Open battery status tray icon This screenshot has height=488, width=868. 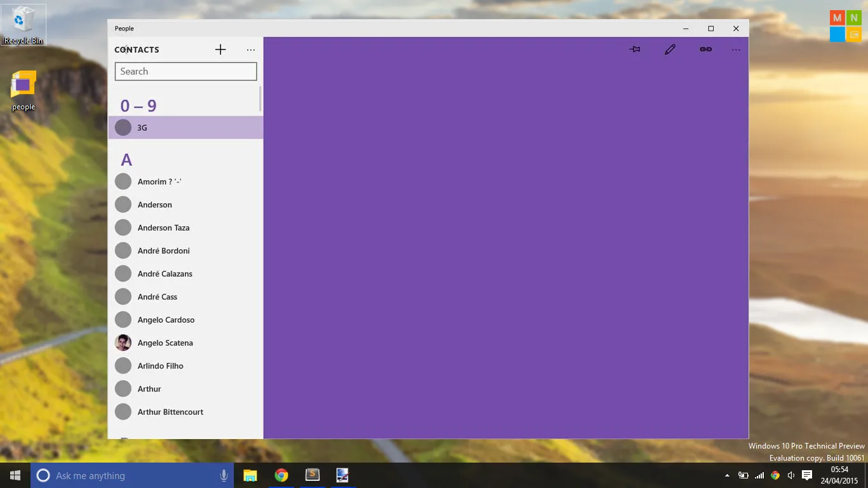(x=743, y=475)
